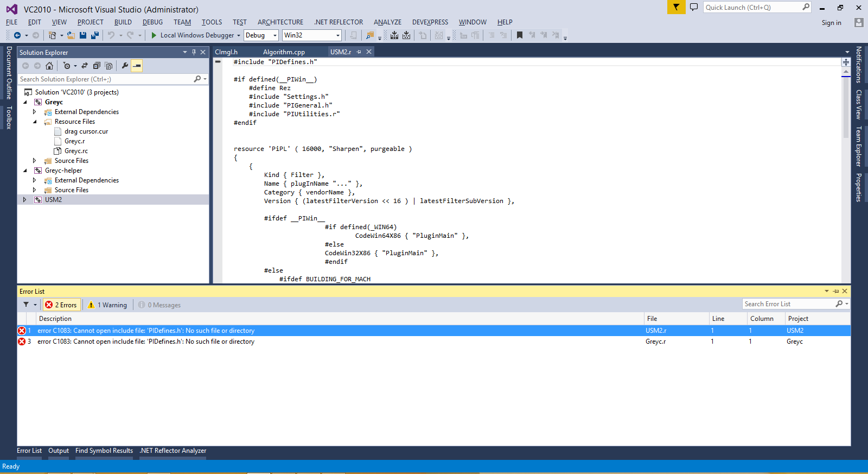Sort Error List by Description column header
Screen dimensions: 868x474
point(340,319)
